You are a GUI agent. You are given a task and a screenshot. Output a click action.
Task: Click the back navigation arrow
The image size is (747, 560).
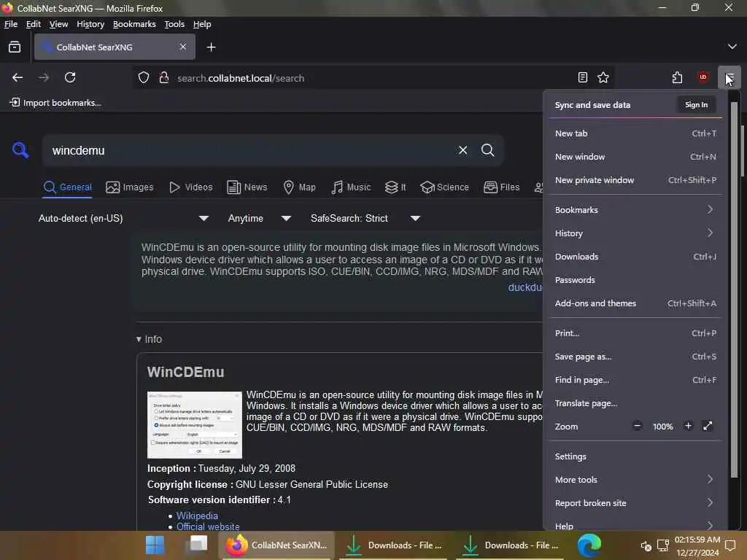point(18,77)
